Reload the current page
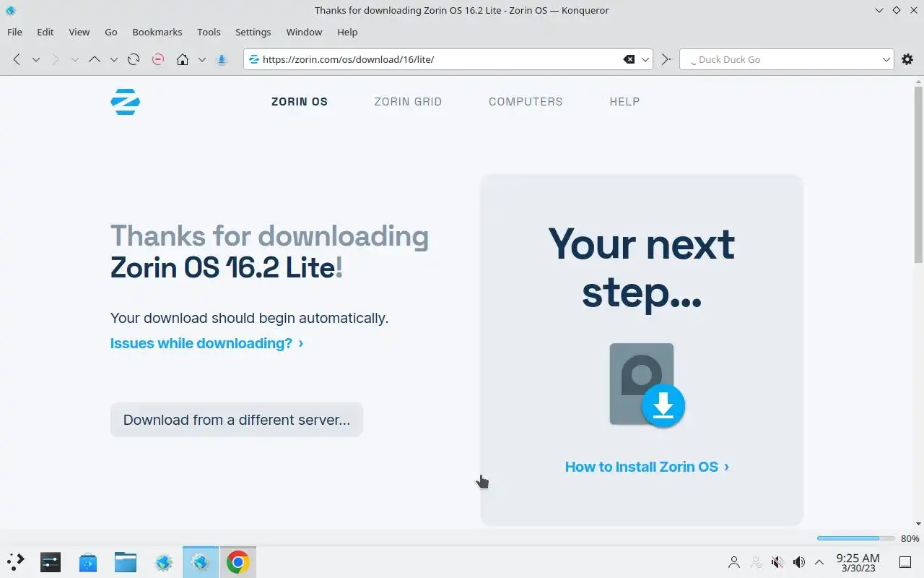The image size is (924, 578). (134, 59)
